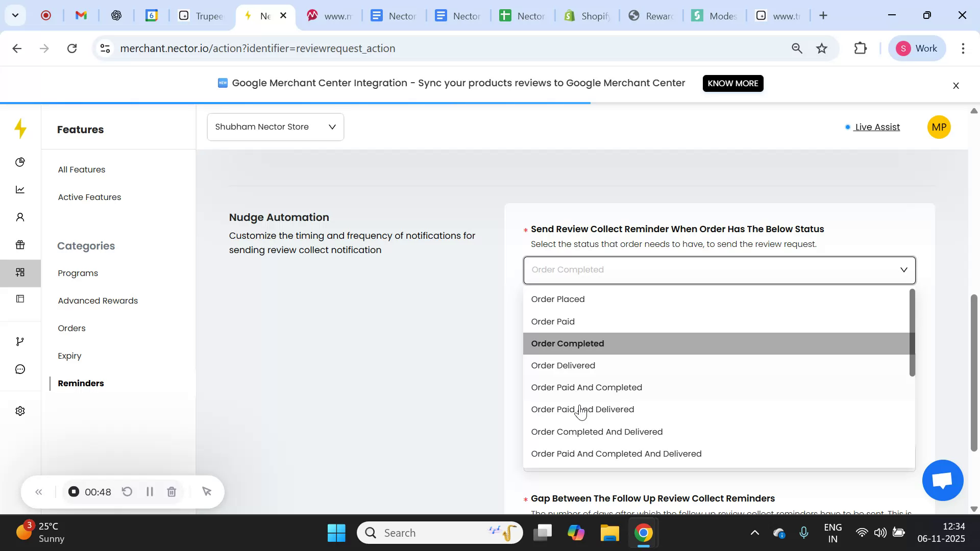Open the Orders category in left panel
This screenshot has height=551, width=980.
click(71, 328)
